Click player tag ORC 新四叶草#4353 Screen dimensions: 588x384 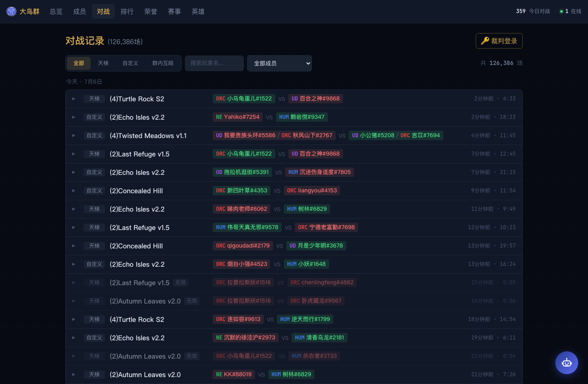[x=241, y=190]
